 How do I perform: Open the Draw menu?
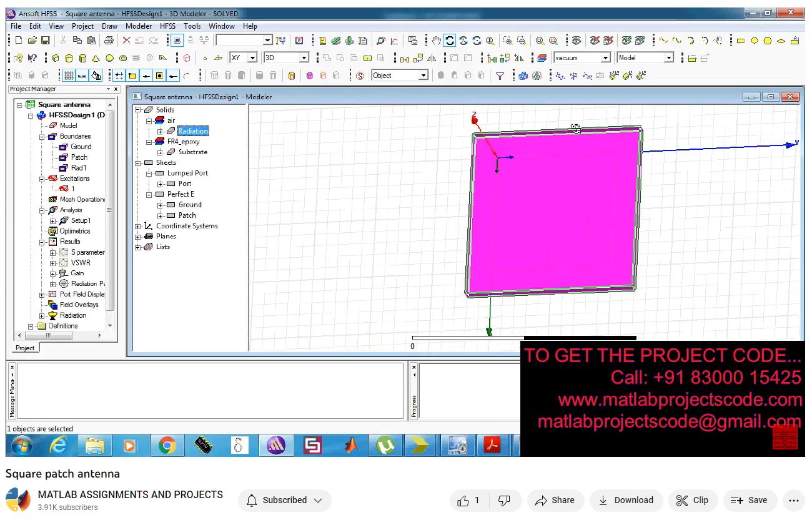click(x=109, y=26)
